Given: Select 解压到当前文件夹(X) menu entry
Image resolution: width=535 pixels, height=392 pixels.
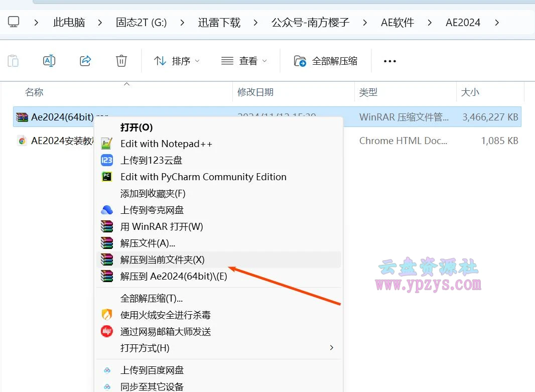Looking at the screenshot, I should 163,259.
